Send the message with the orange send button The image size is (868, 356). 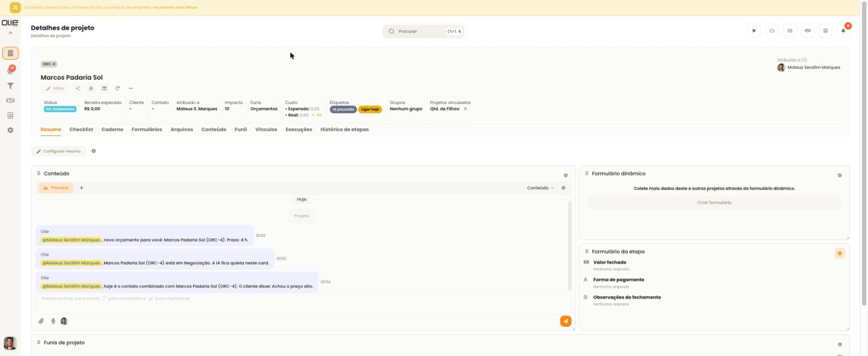point(565,321)
